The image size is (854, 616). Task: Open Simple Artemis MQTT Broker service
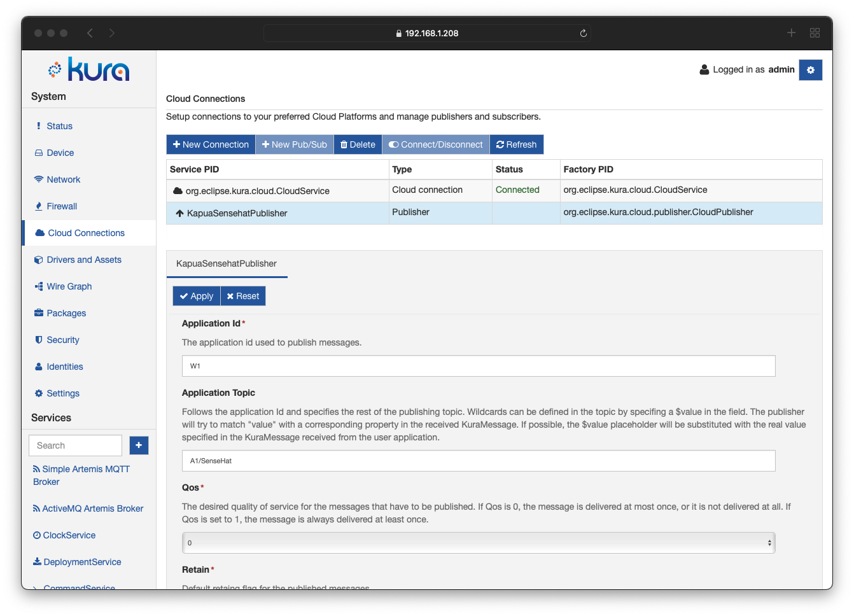click(x=81, y=475)
